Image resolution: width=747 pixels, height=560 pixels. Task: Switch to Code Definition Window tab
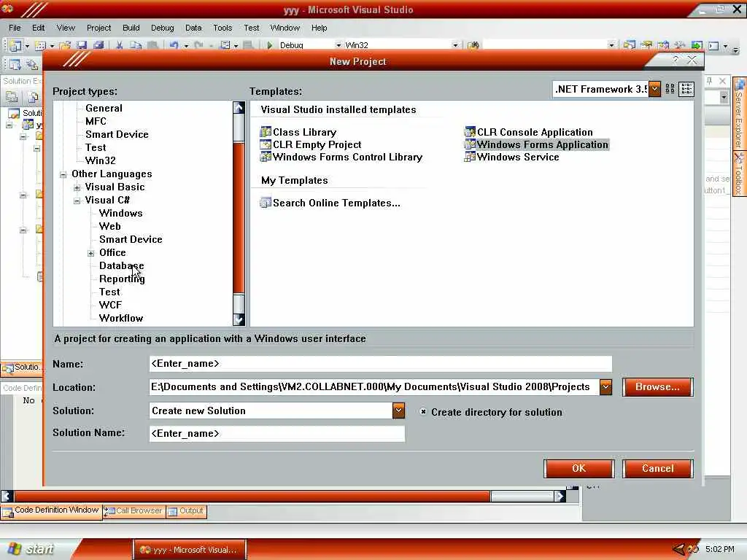51,510
